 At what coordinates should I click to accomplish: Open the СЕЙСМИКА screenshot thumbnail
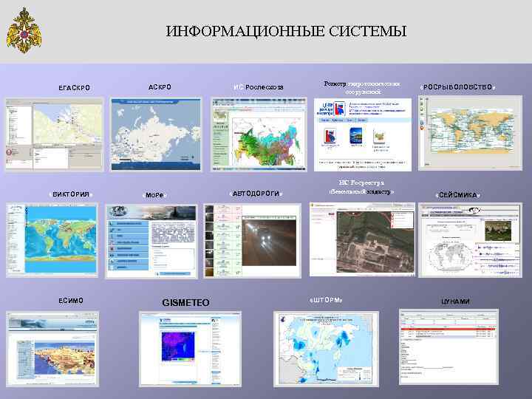point(470,240)
